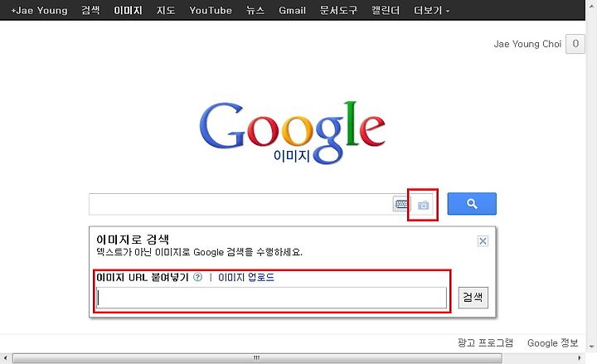The height and width of the screenshot is (364, 597).
Task: Click the main Google search text field
Action: click(240, 204)
